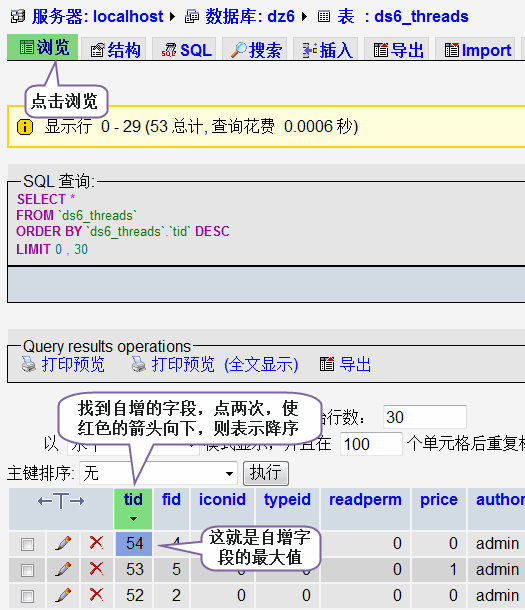
Task: Click the ORDER BY line in SQL query
Action: [x=123, y=231]
